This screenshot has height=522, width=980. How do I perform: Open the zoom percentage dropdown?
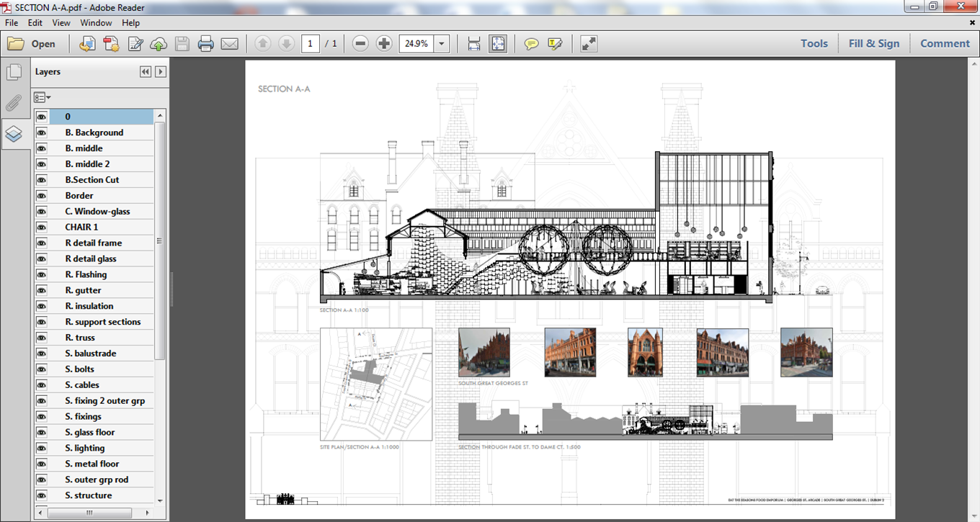(442, 44)
